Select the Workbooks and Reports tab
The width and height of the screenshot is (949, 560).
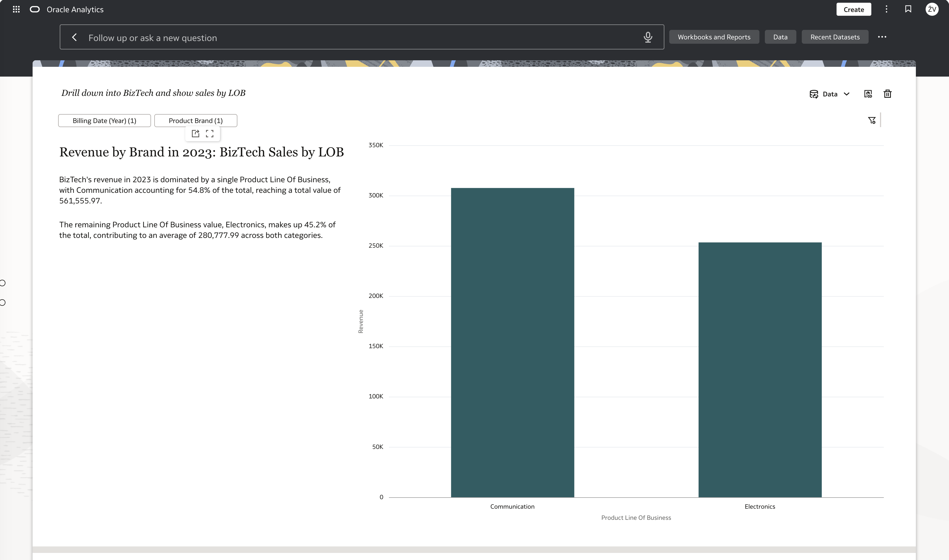click(x=714, y=37)
